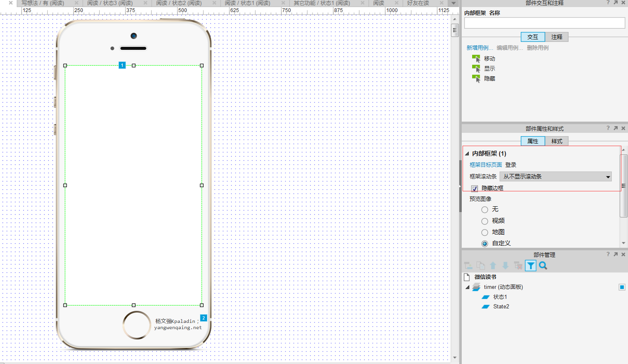Collapse the timer dynamic panel tree node

pos(467,287)
